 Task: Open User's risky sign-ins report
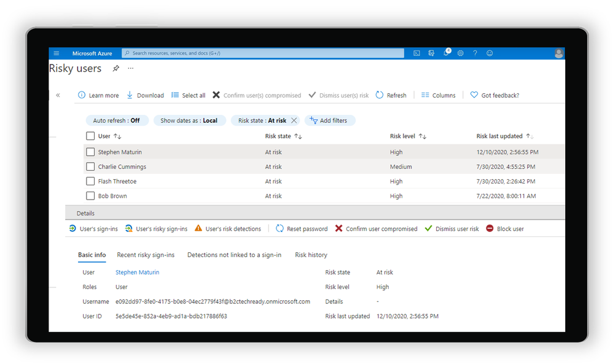(x=156, y=229)
